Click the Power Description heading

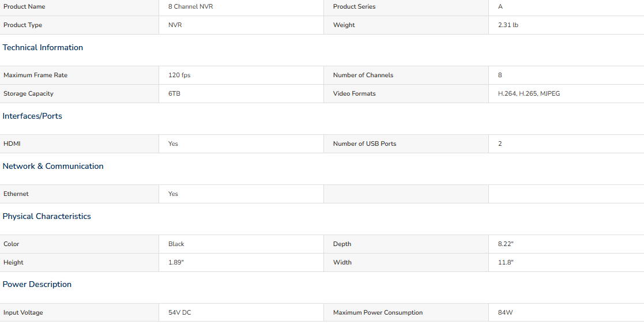pyautogui.click(x=37, y=285)
